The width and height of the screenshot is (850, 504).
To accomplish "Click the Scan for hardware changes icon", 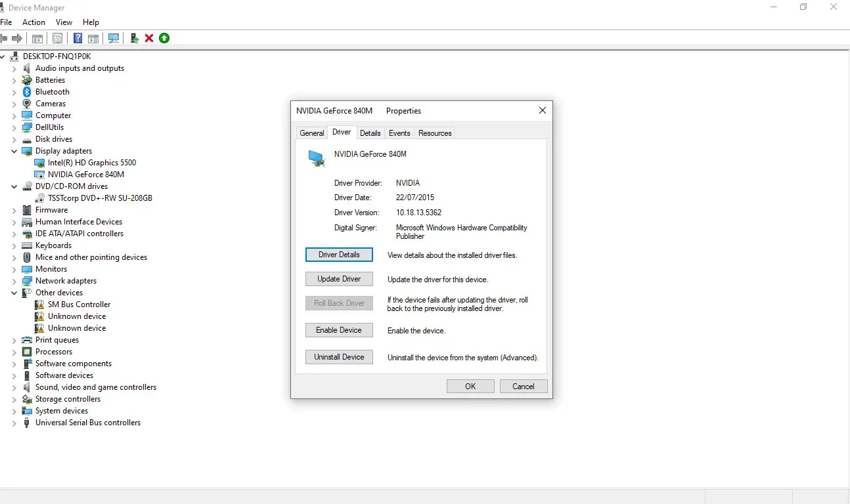I will click(x=114, y=38).
